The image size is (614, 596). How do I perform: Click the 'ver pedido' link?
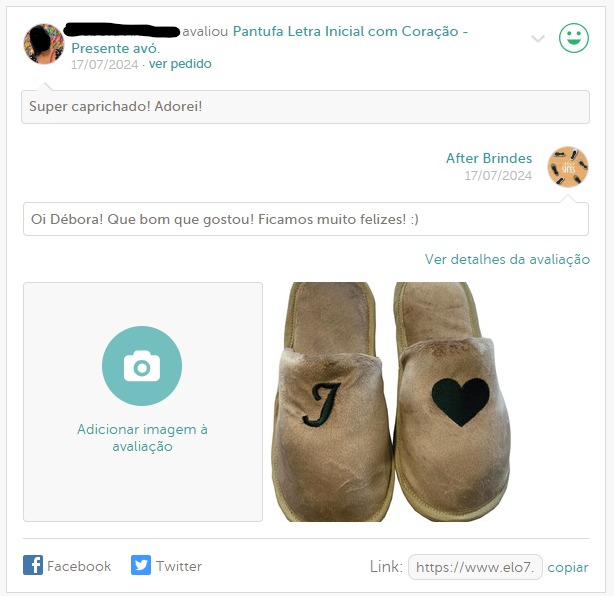[x=180, y=63]
